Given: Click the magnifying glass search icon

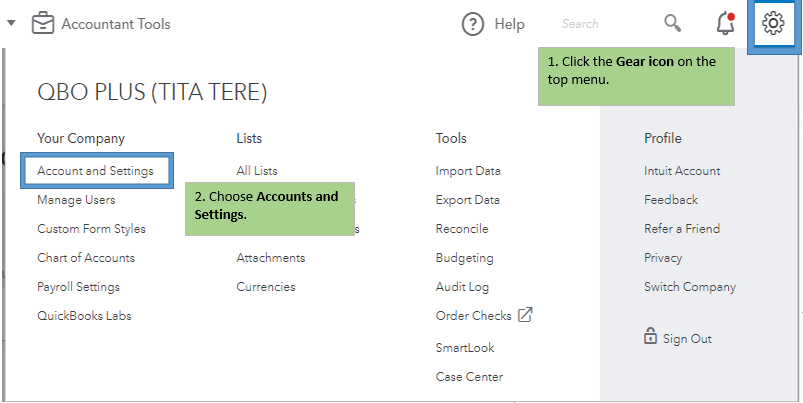Looking at the screenshot, I should (x=673, y=23).
